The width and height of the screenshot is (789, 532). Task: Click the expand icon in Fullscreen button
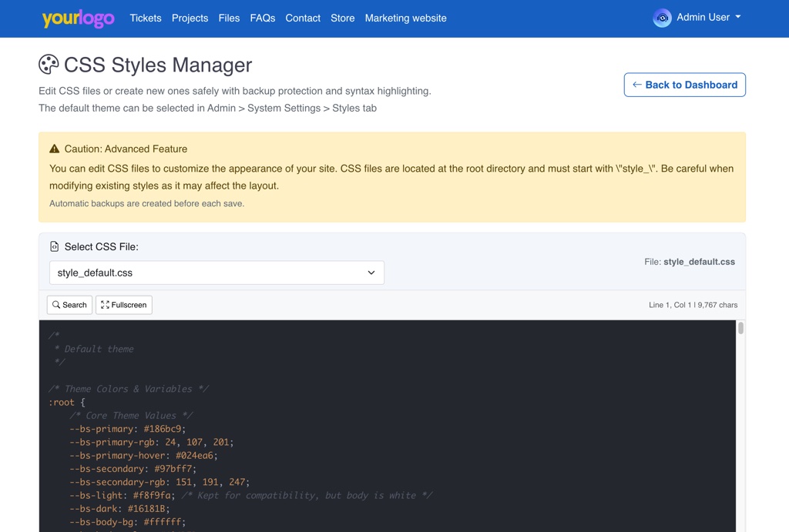click(x=105, y=306)
